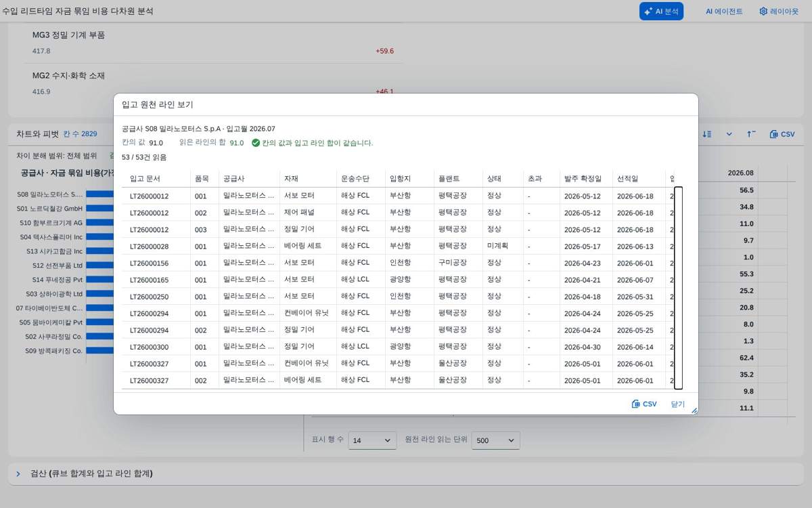812x508 pixels.
Task: Open the chevron dropdown beside sort icon
Action: (729, 134)
